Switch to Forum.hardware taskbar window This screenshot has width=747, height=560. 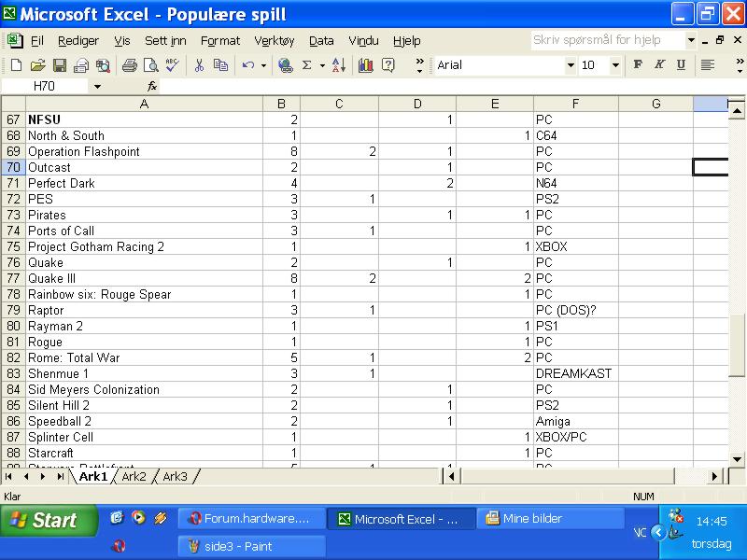(x=252, y=518)
